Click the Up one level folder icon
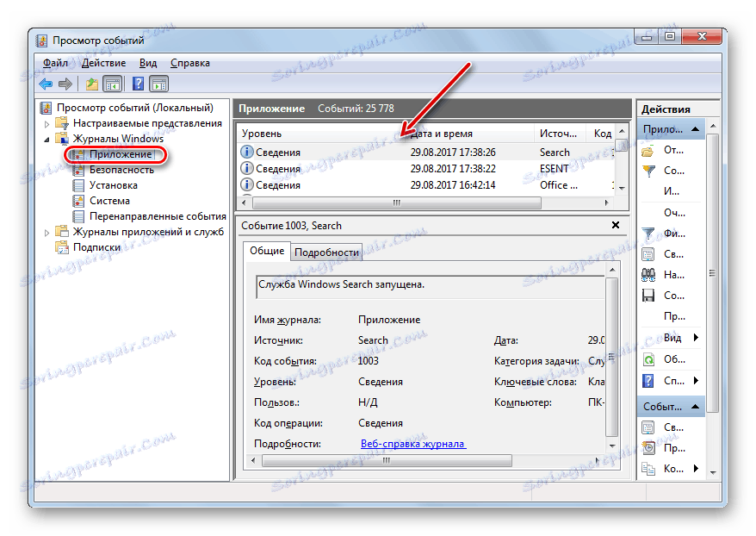 click(91, 84)
